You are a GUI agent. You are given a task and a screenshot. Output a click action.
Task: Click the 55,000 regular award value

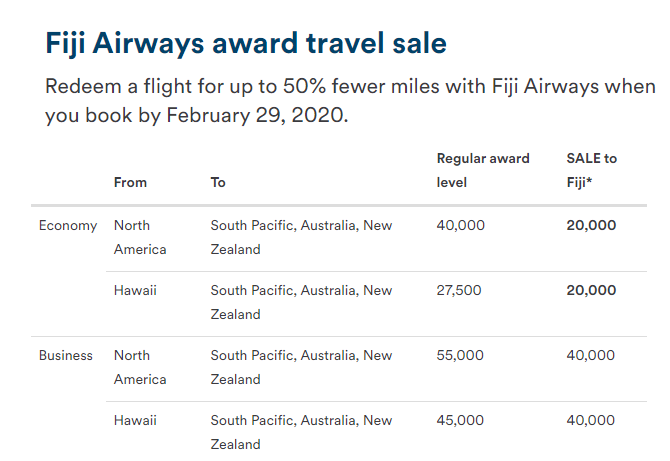click(x=460, y=355)
